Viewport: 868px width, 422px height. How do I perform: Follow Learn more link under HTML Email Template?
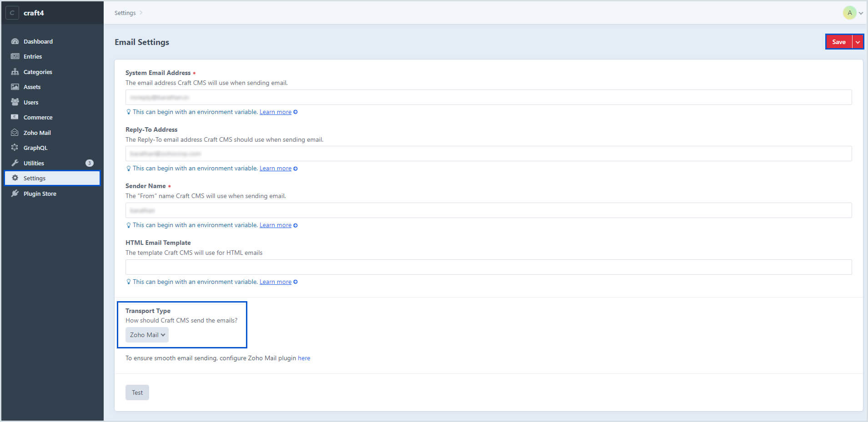tap(276, 282)
